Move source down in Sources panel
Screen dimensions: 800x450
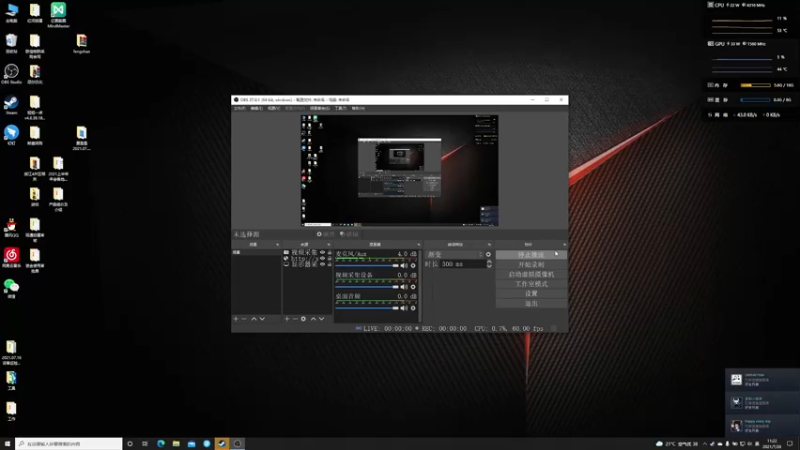tap(321, 319)
